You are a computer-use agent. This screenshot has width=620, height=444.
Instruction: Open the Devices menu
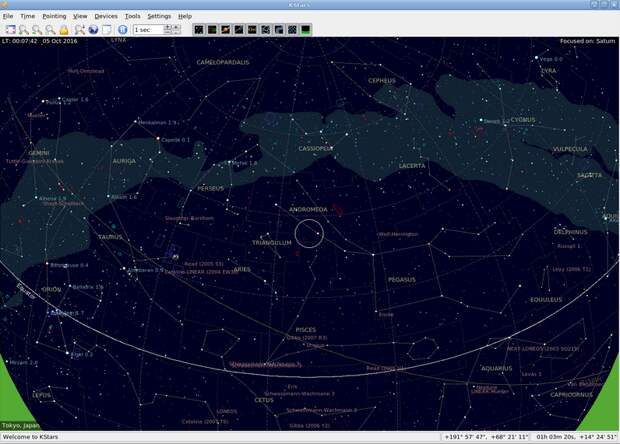point(106,16)
